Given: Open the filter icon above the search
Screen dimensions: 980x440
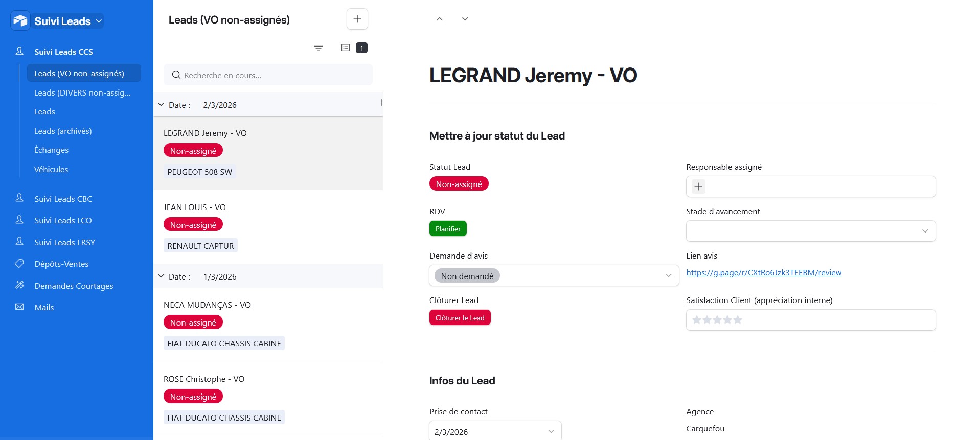Looking at the screenshot, I should (318, 48).
